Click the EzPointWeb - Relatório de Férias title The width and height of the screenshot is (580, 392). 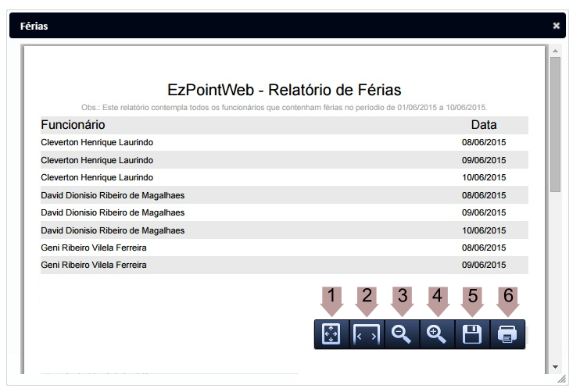[x=285, y=90]
